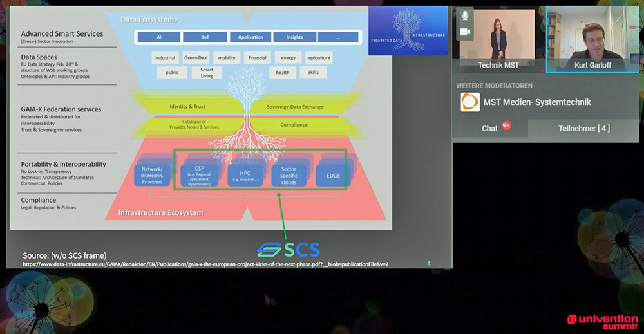Open the Chat tab
Image resolution: width=644 pixels, height=334 pixels.
tap(489, 128)
